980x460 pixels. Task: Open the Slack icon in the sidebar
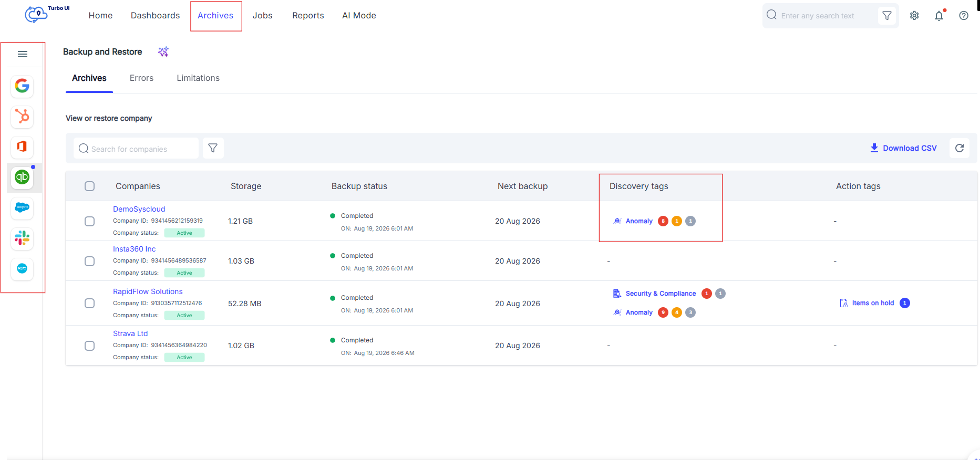click(x=22, y=238)
